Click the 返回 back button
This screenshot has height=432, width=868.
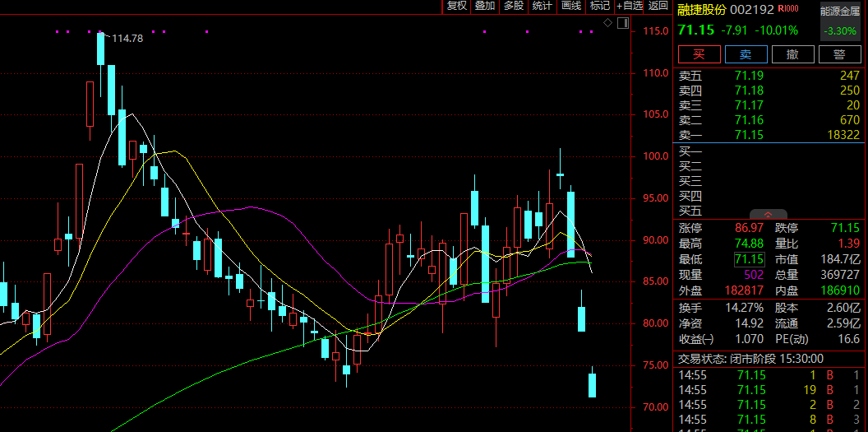658,6
